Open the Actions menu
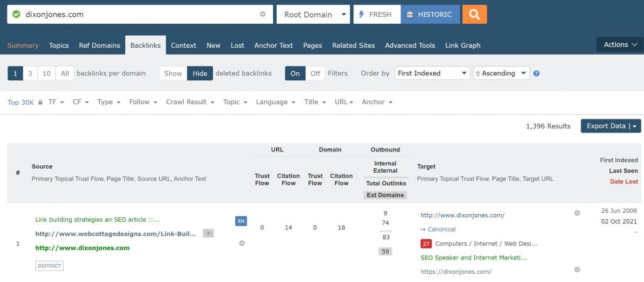Screen dimensions: 644x282 [619, 45]
